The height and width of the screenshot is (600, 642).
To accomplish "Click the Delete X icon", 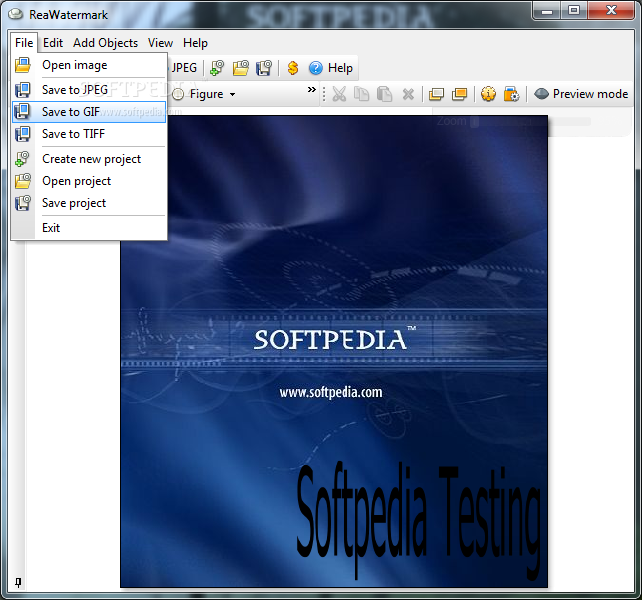I will pos(408,94).
